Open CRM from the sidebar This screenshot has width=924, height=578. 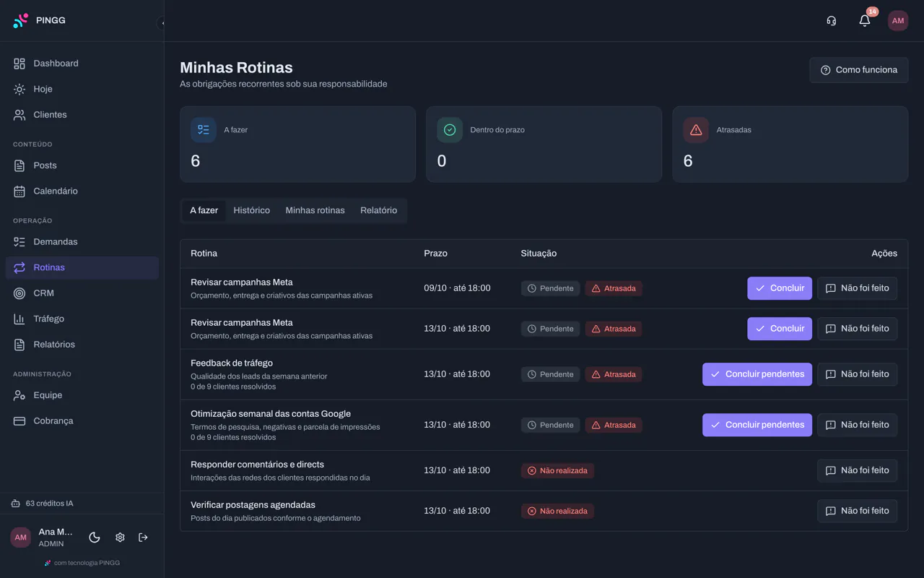pos(82,293)
